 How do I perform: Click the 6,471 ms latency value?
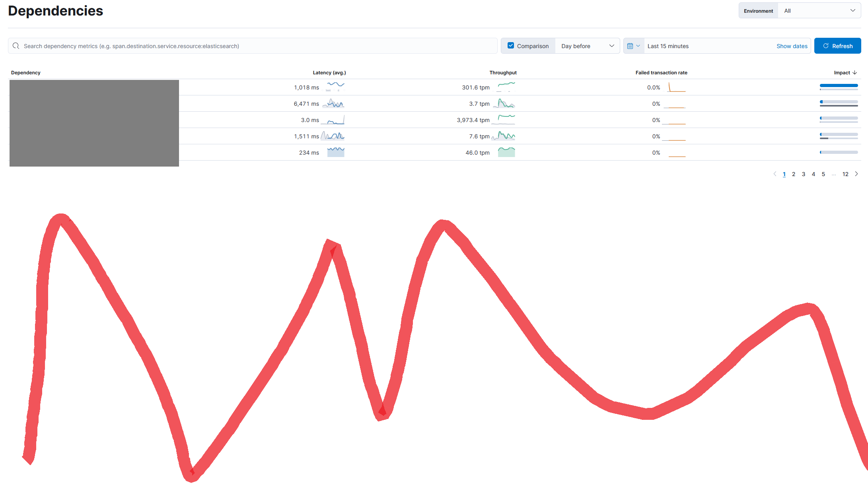tap(306, 104)
